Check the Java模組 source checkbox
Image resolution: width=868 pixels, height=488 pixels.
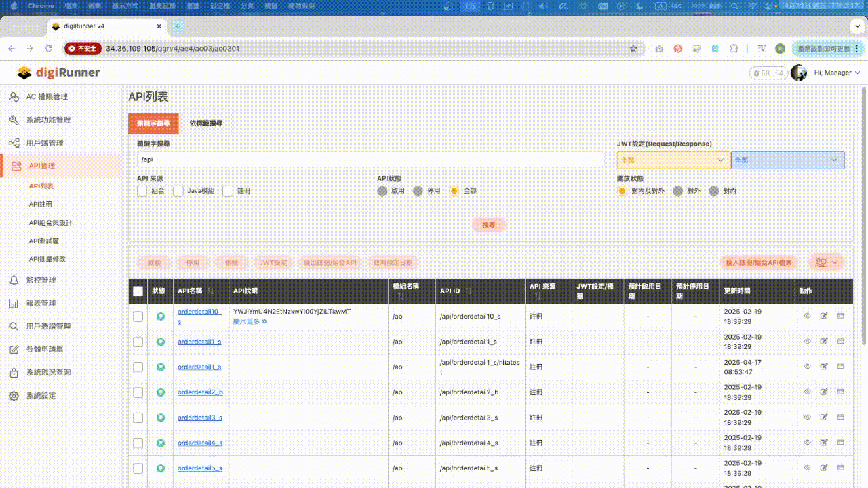pyautogui.click(x=178, y=191)
